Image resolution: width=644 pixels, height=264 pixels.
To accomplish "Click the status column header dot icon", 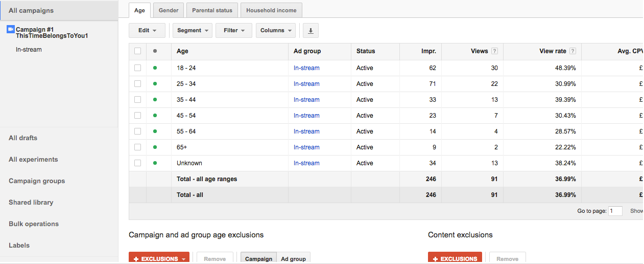I will point(155,51).
